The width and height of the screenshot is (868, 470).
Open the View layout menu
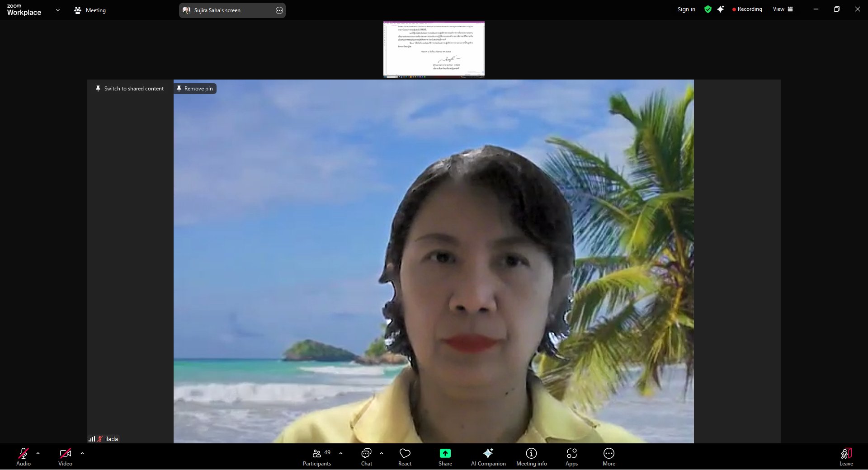pyautogui.click(x=783, y=9)
